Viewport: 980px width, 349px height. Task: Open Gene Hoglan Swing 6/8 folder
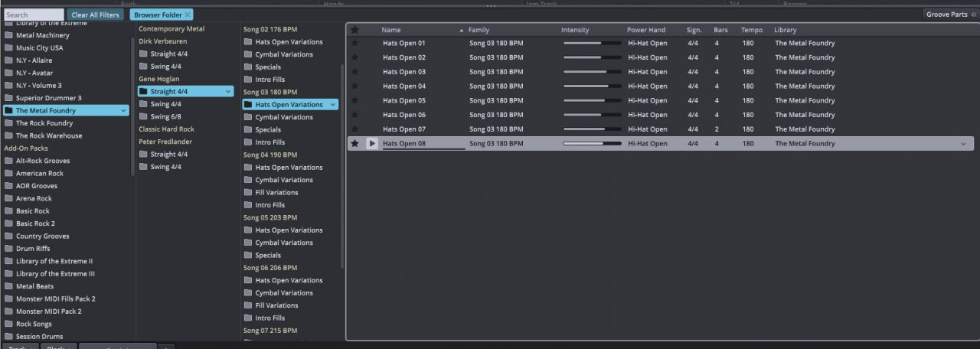click(x=159, y=116)
